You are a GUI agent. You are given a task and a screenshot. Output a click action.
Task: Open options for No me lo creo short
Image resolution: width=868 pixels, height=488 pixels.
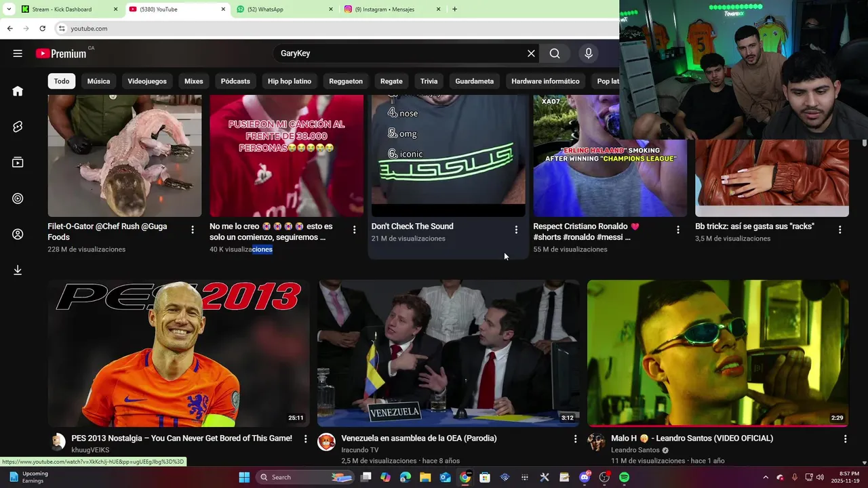[354, 230]
